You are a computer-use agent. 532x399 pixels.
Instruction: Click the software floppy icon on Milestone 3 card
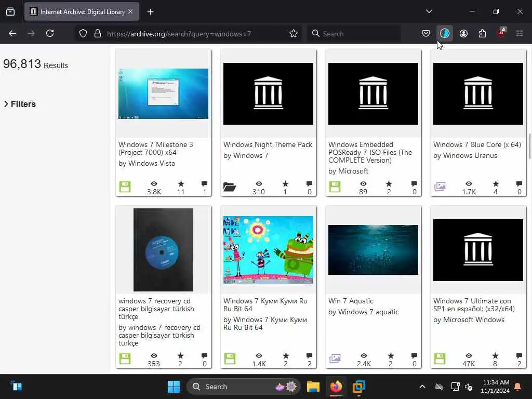[x=125, y=187]
